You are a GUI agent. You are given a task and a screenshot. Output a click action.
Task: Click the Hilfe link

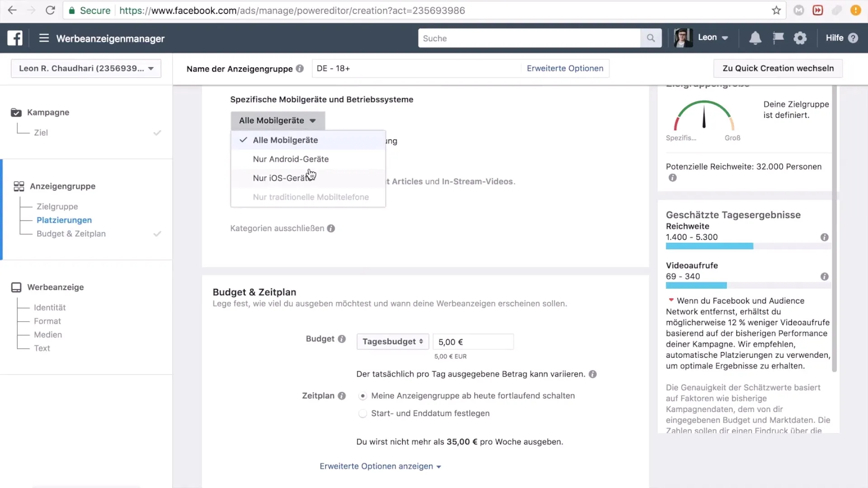click(835, 38)
